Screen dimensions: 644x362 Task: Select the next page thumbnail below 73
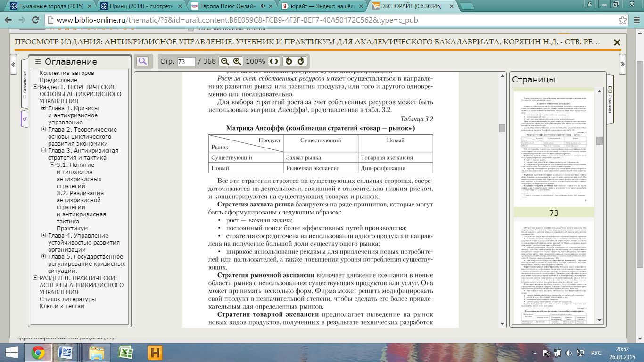click(x=553, y=273)
